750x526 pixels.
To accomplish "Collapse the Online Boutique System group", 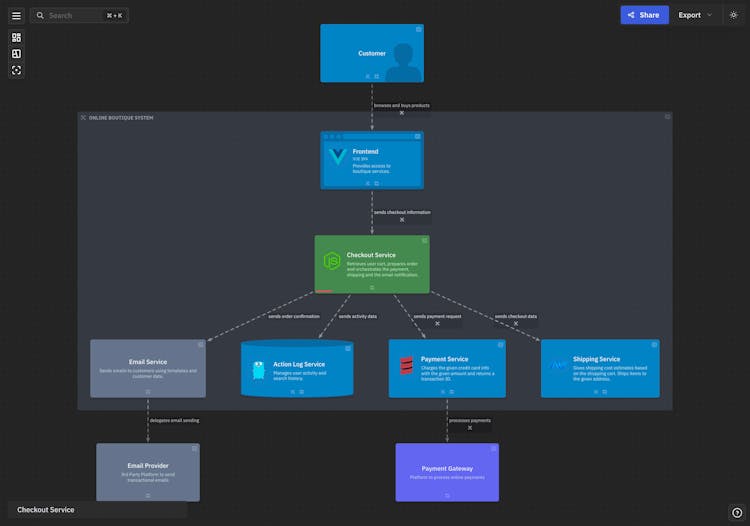I will tap(83, 118).
